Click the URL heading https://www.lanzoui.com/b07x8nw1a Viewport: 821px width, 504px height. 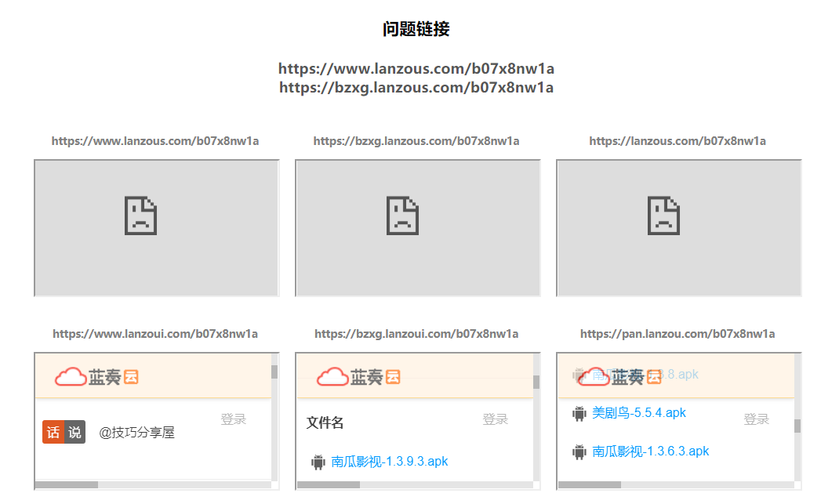click(x=156, y=333)
